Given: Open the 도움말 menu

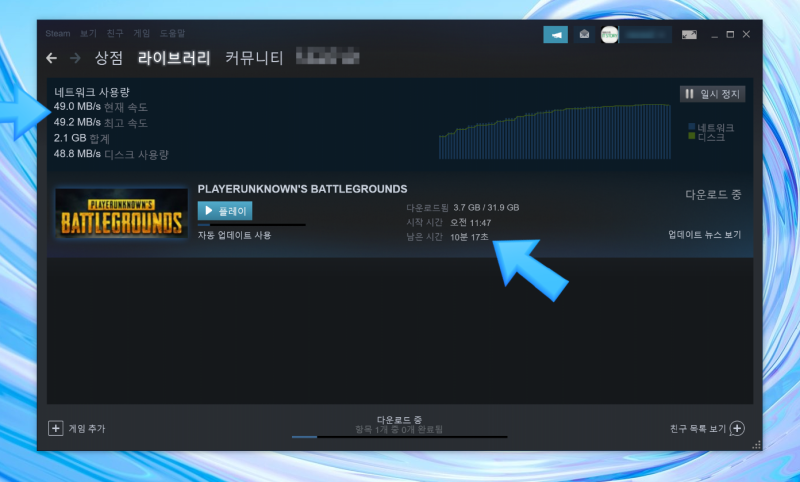Looking at the screenshot, I should pos(172,34).
